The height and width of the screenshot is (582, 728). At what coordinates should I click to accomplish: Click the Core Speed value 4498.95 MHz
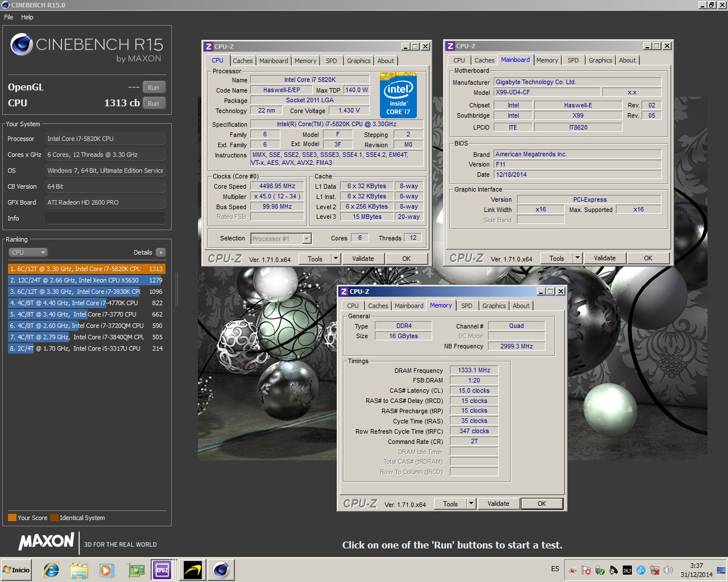[x=277, y=186]
